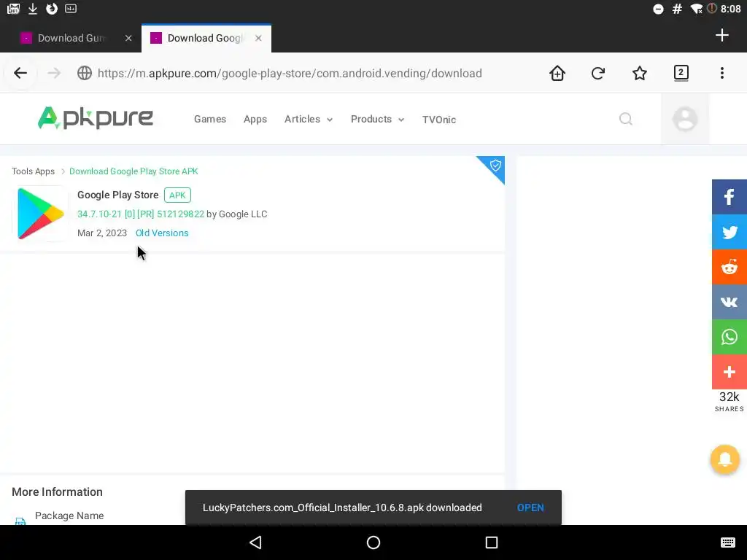Click the APK badge label

click(177, 195)
